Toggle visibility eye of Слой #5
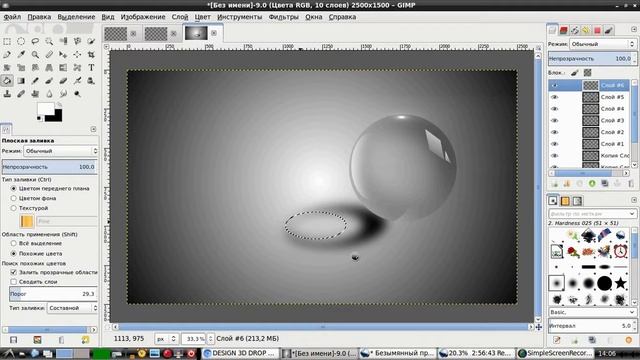The height and width of the screenshot is (360, 640). (x=554, y=97)
